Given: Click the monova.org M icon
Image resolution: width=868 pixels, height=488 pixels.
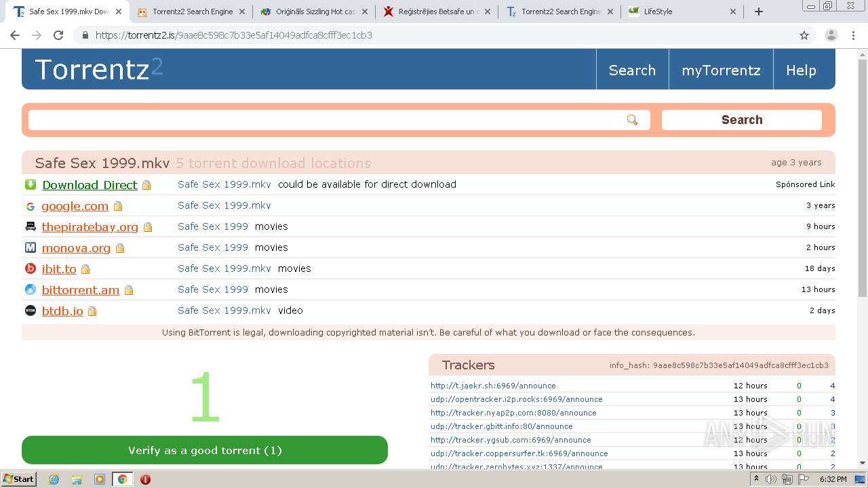Looking at the screenshot, I should click(x=31, y=248).
